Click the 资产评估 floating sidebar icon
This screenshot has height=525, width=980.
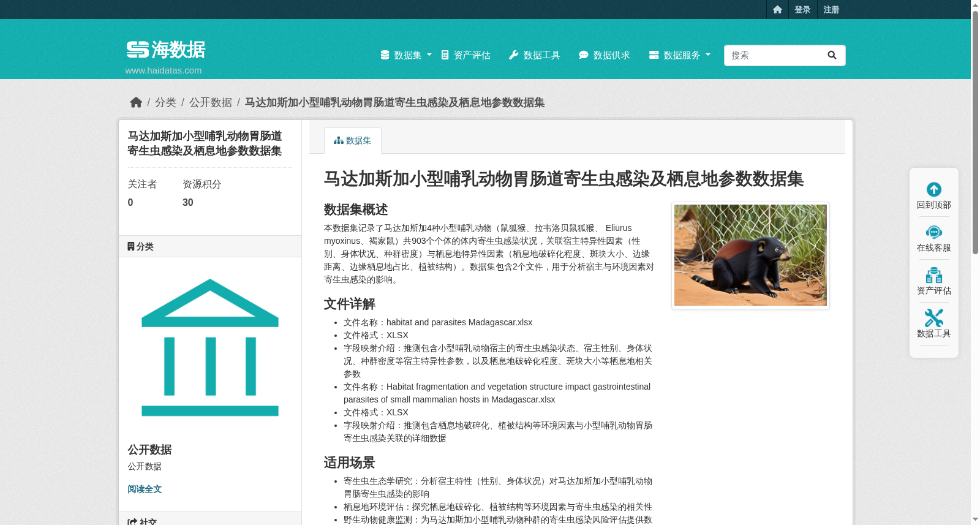tap(934, 275)
